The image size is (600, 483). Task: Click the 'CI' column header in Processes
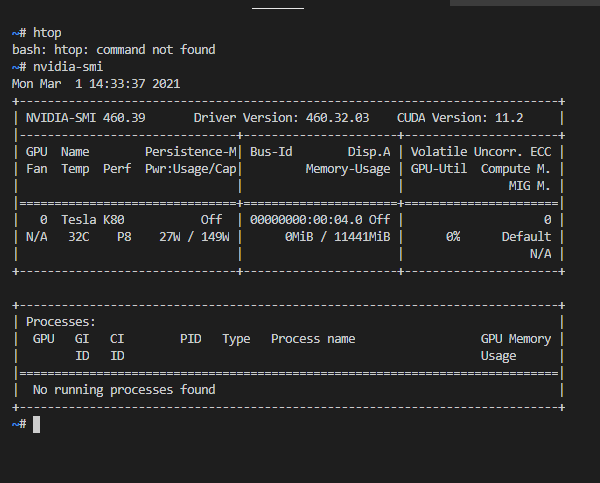[x=117, y=339]
